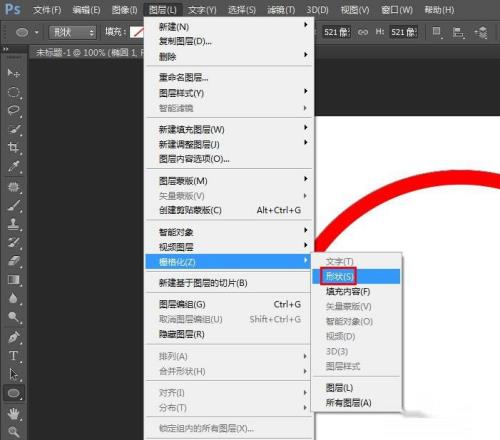This screenshot has height=440, width=500.
Task: Click the W width field showing 521
Action: pyautogui.click(x=337, y=32)
